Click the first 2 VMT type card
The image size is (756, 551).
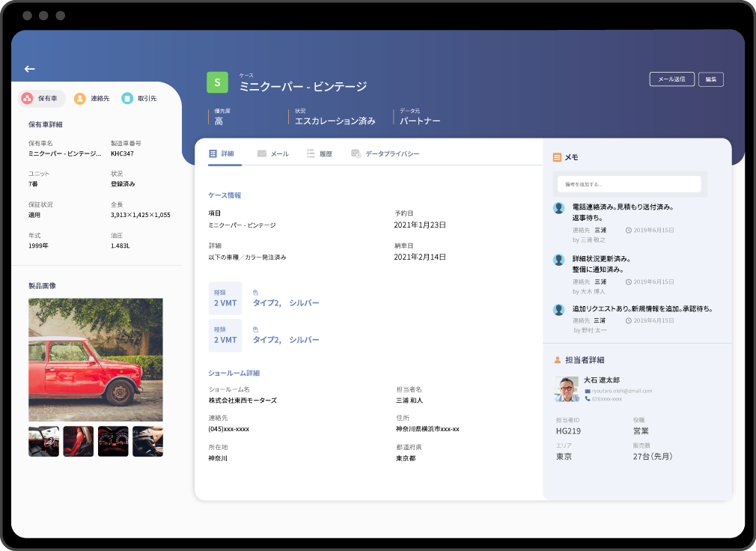coord(225,299)
